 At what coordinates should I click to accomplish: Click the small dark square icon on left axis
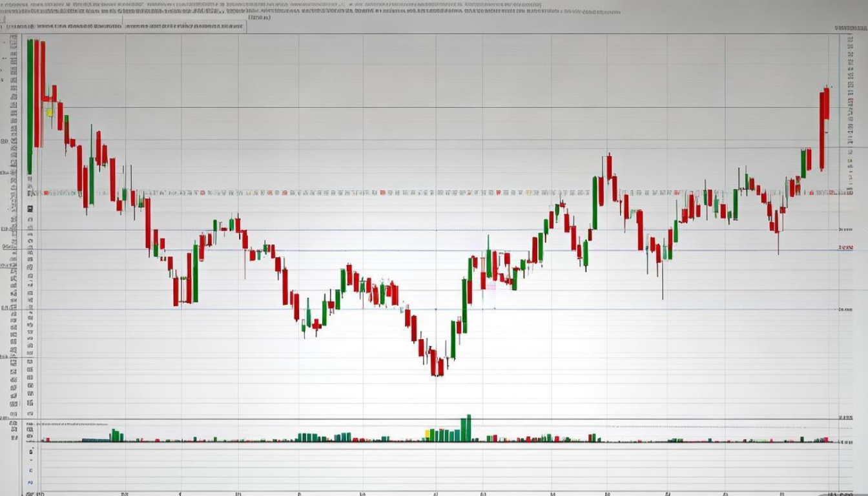(30, 209)
